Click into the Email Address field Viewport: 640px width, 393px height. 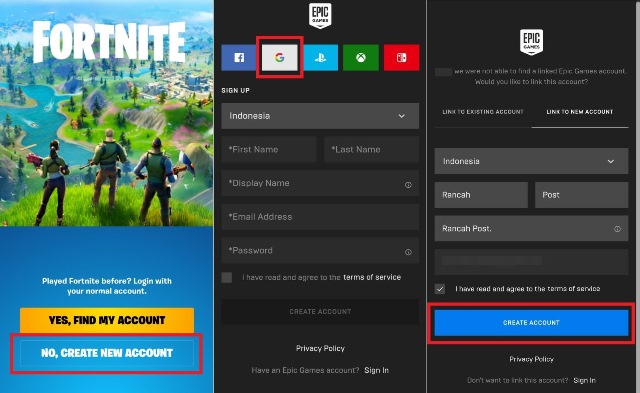tap(320, 217)
